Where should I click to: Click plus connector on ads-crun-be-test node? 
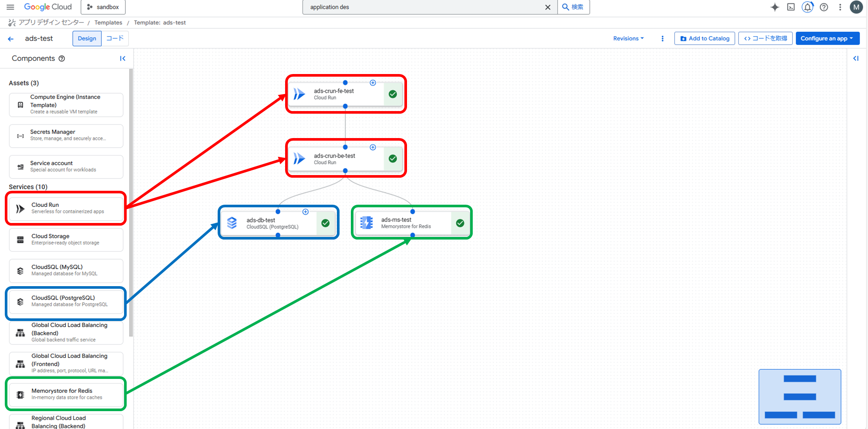tap(373, 147)
